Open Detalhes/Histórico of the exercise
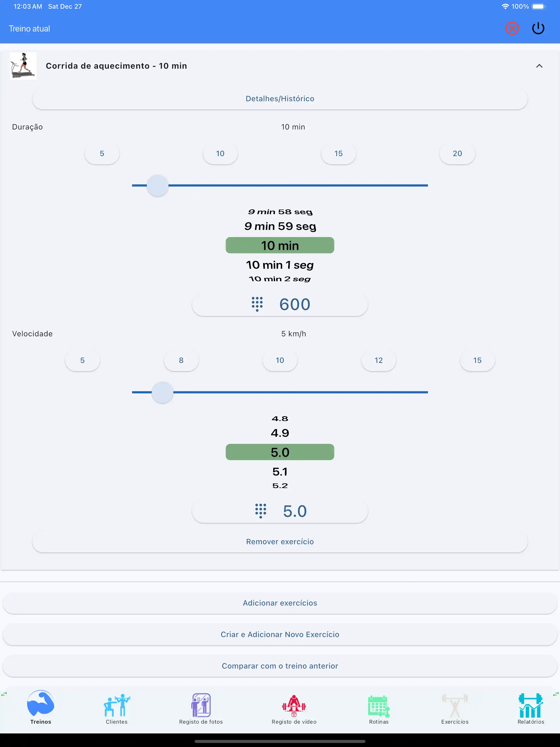This screenshot has height=747, width=560. click(x=280, y=99)
